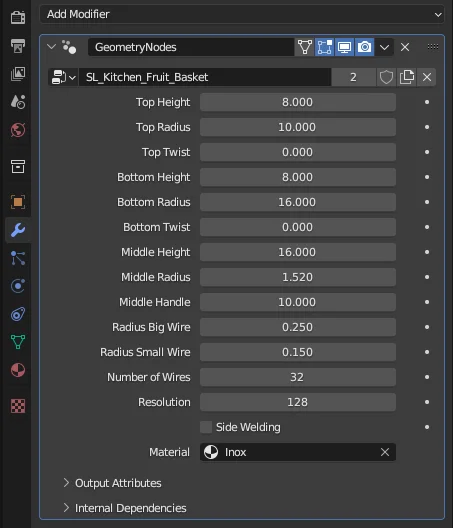Toggle the fake user shield icon

(386, 77)
